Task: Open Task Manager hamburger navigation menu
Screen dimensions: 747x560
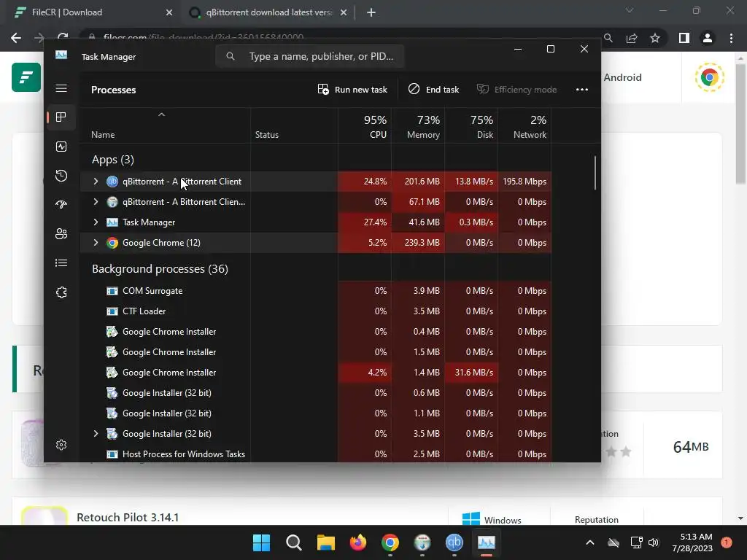Action: click(x=61, y=88)
